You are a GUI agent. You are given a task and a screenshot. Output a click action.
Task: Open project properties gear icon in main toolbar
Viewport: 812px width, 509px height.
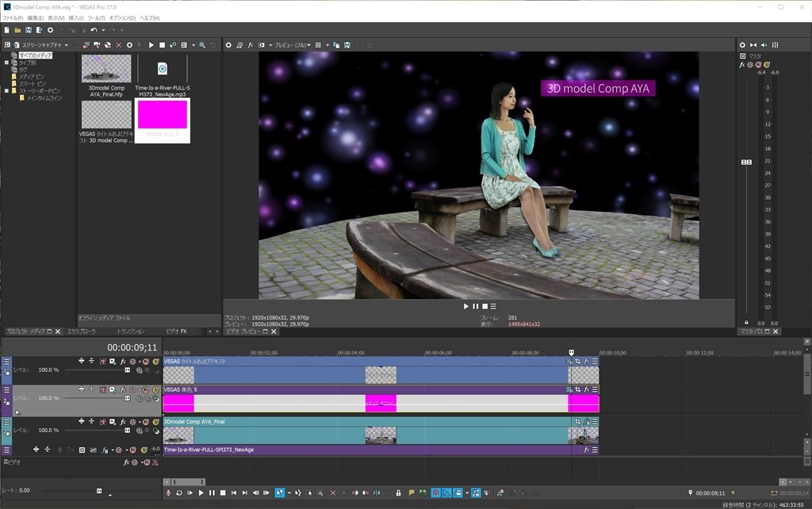click(50, 30)
